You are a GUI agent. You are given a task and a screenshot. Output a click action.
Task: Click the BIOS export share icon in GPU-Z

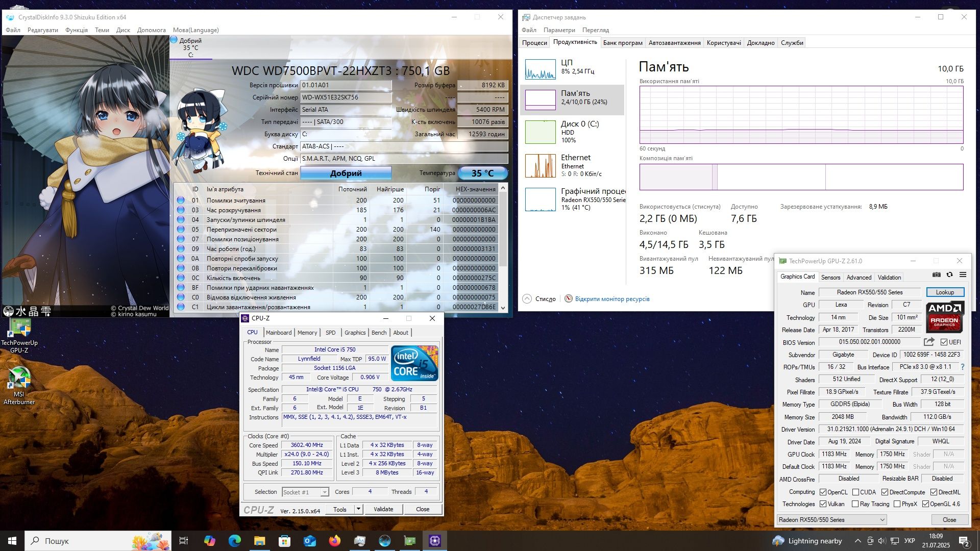pos(929,342)
